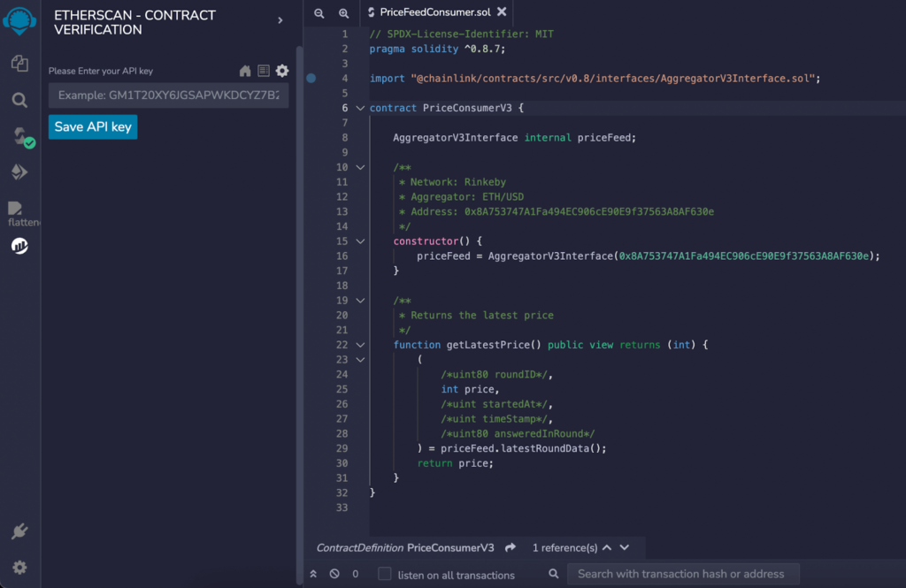Open the File Explorer sidebar panel

[x=19, y=64]
